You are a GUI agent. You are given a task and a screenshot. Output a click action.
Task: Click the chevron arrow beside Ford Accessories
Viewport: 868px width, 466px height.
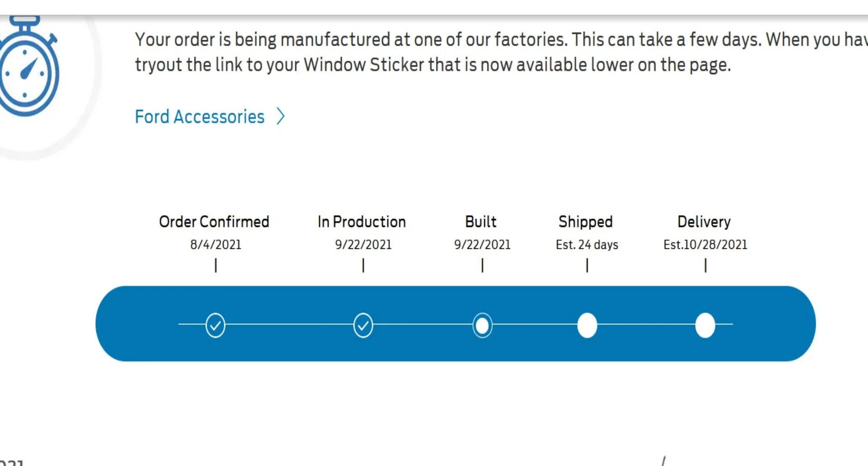[281, 116]
